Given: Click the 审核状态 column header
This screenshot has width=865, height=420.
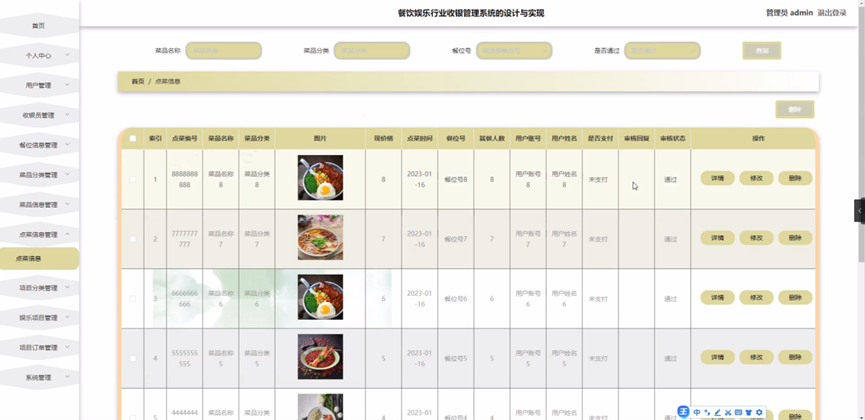Looking at the screenshot, I should pos(672,139).
